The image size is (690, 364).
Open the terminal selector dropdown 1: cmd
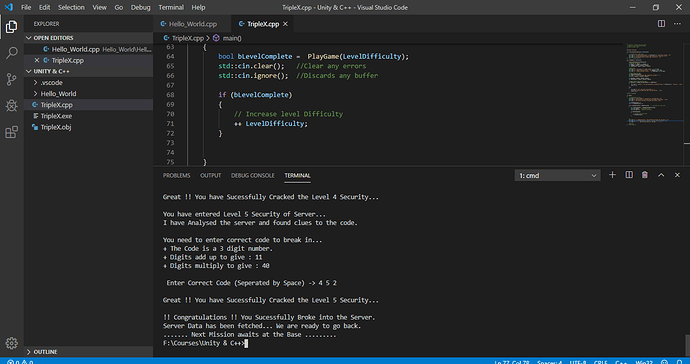557,175
